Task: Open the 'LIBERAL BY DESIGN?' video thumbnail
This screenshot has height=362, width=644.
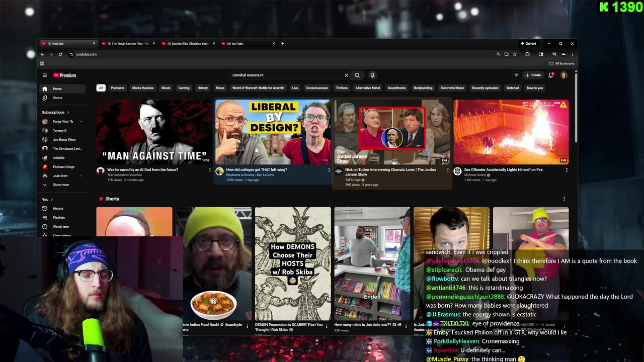Action: [273, 132]
